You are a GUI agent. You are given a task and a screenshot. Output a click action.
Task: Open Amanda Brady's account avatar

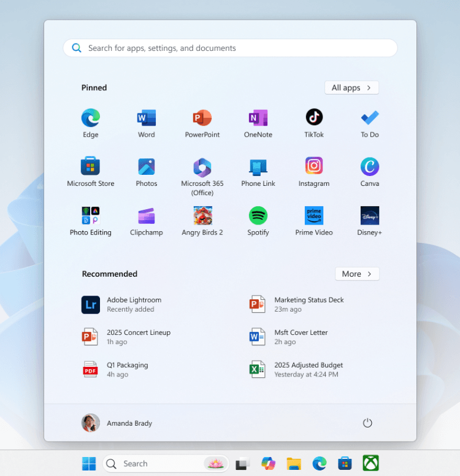point(91,423)
